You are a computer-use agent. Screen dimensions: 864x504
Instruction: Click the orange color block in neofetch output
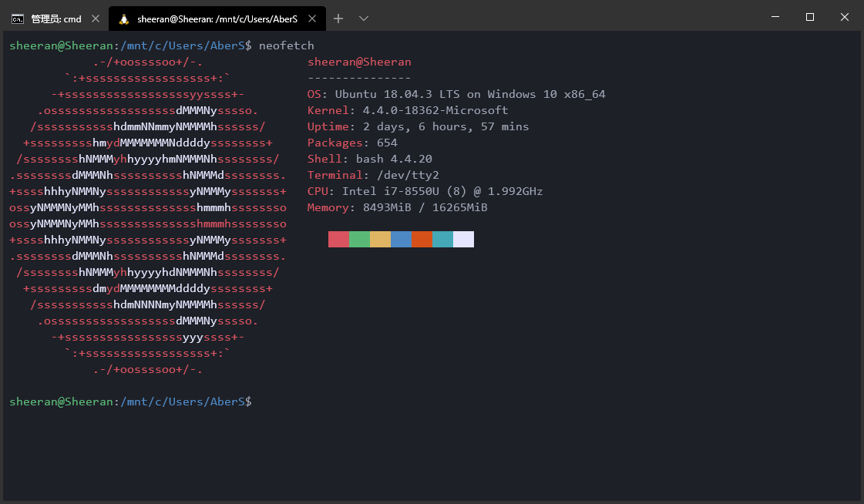tap(422, 240)
